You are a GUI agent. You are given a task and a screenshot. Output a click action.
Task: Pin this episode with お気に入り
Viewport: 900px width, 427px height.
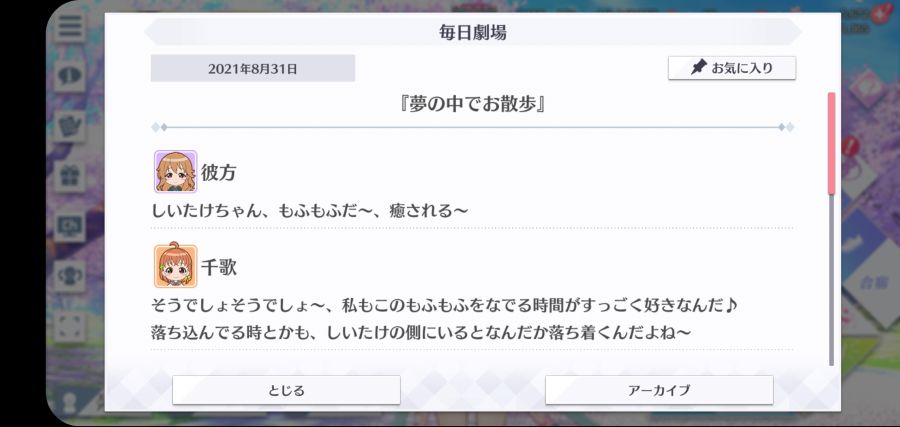732,68
